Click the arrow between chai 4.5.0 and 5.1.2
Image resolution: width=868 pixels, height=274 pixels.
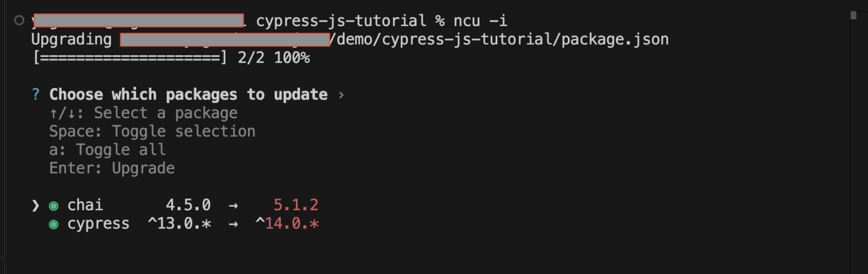233,205
